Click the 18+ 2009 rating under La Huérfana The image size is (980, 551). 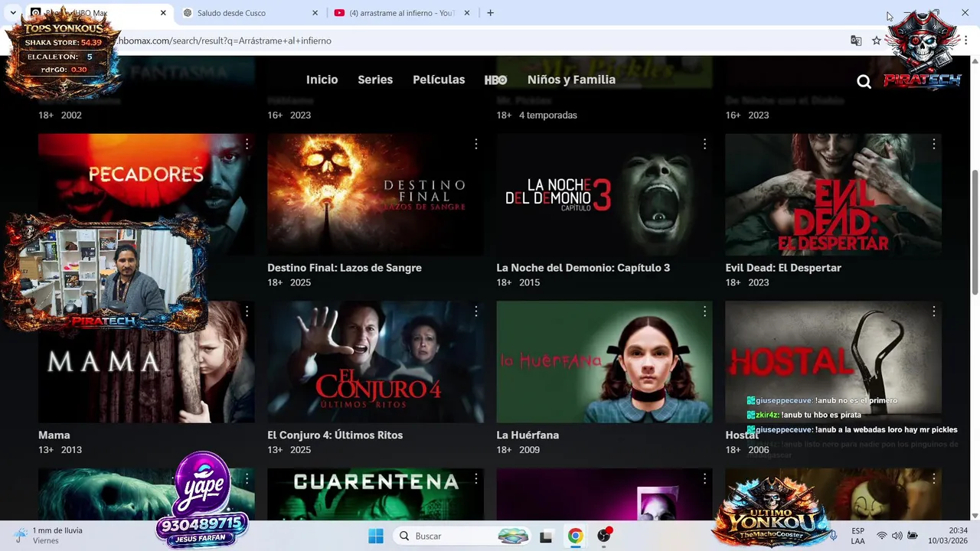tap(518, 450)
